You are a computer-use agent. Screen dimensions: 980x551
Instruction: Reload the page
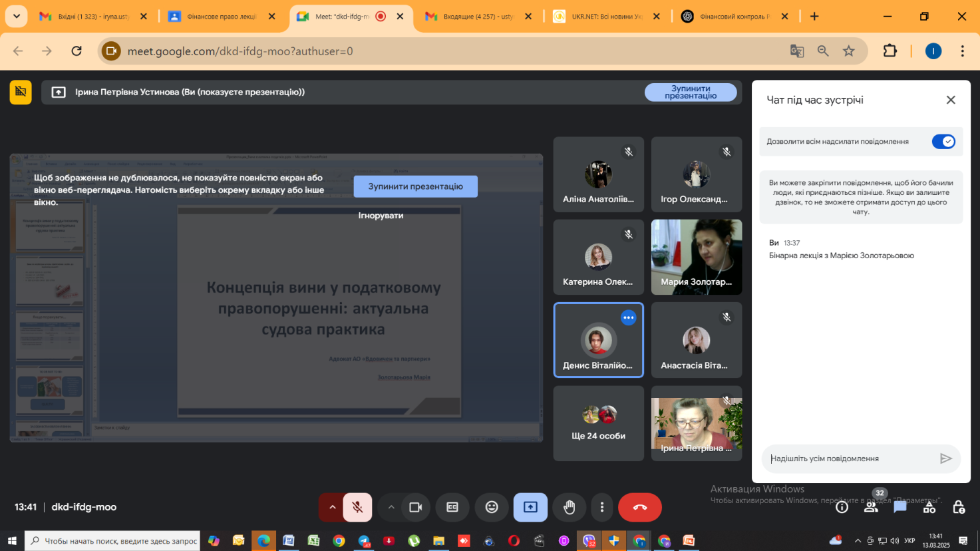pos(77,51)
